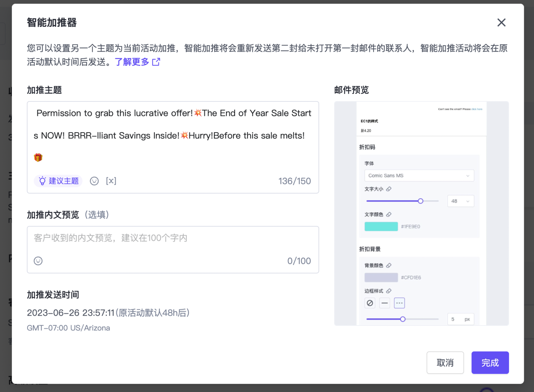Reset 文字大小 with the eraser icon
Image resolution: width=534 pixels, height=392 pixels.
point(389,189)
